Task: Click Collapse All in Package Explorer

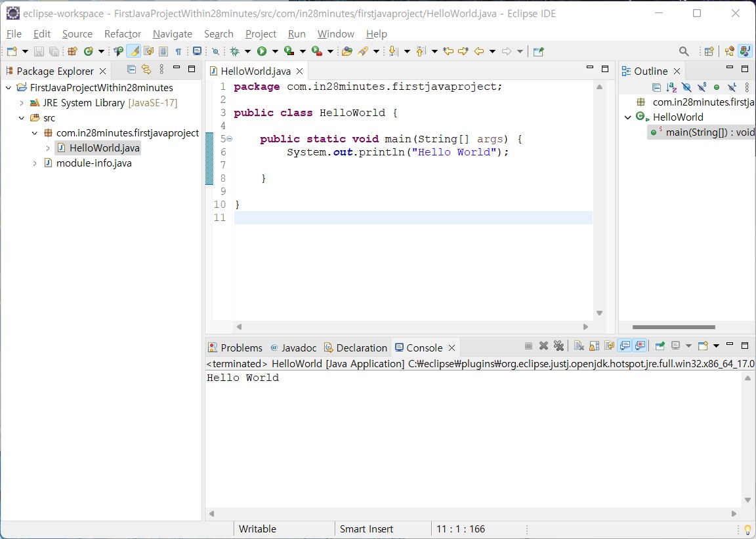Action: click(131, 70)
